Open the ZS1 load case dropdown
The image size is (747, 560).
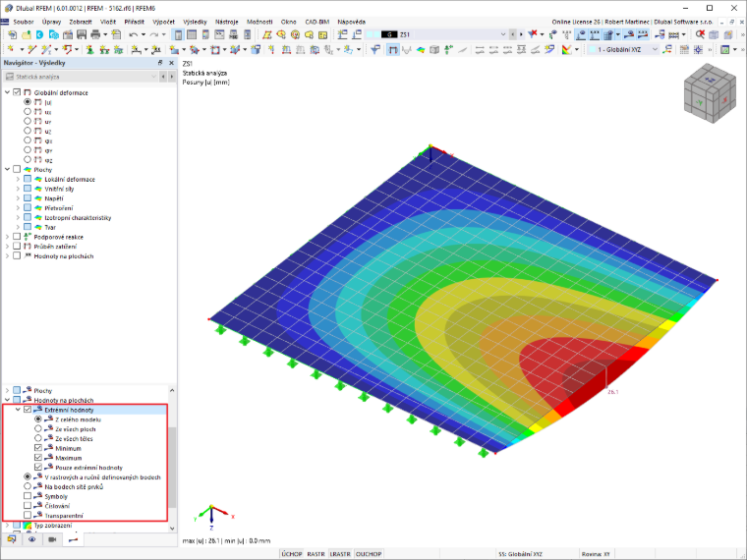pyautogui.click(x=444, y=34)
